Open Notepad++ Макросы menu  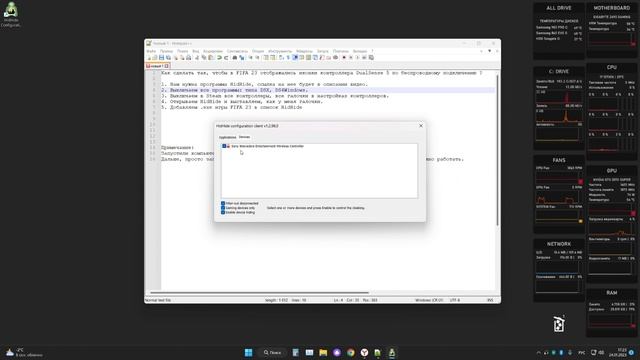[304, 51]
